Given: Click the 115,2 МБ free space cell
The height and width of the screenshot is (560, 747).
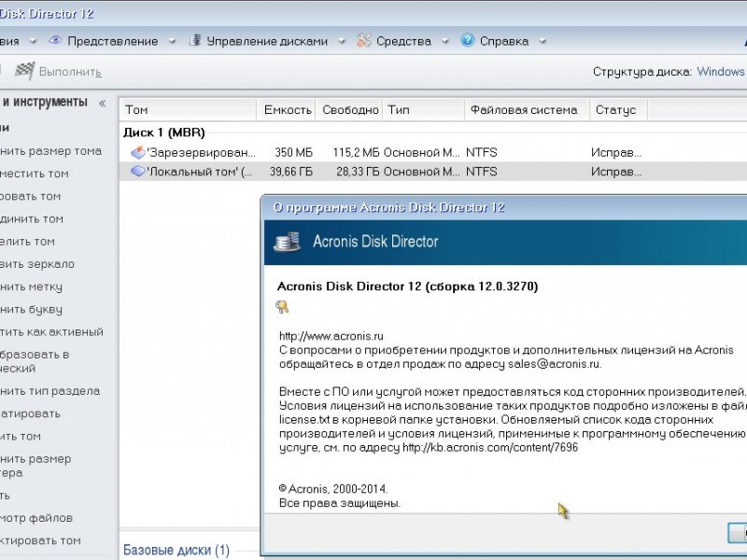Looking at the screenshot, I should tap(356, 153).
